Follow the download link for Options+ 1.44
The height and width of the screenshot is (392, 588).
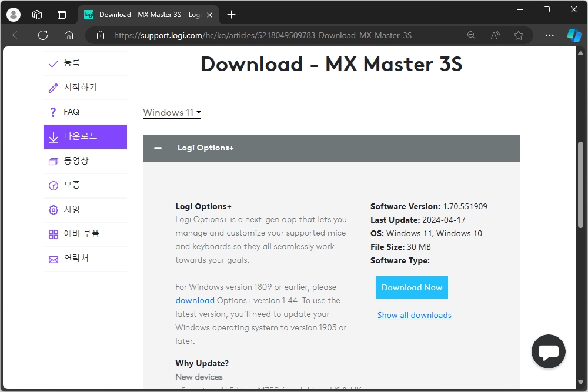point(195,300)
